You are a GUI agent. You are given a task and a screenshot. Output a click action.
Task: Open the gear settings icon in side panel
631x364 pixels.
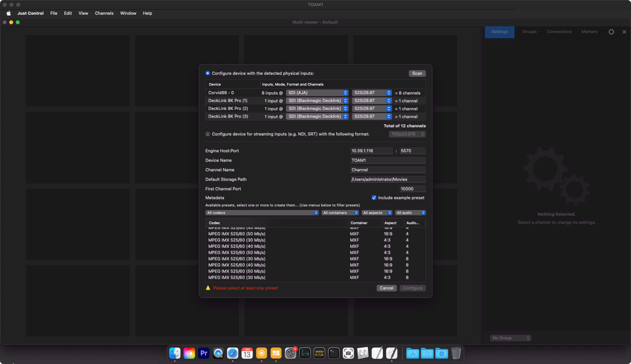pos(611,32)
